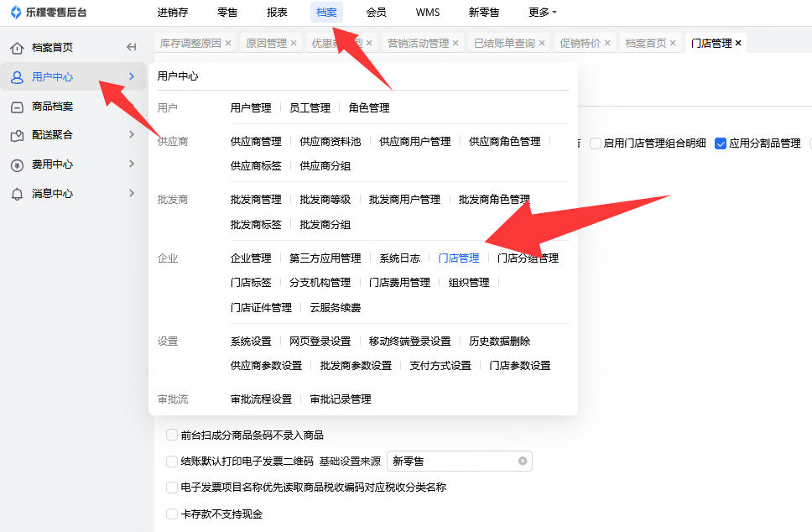
Task: Open 供应商管理 link
Action: click(256, 142)
